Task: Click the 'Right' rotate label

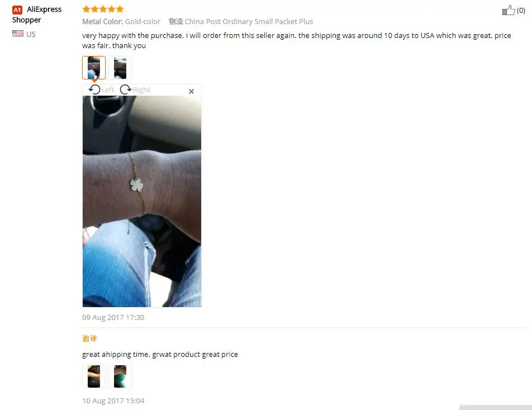Action: [x=141, y=89]
